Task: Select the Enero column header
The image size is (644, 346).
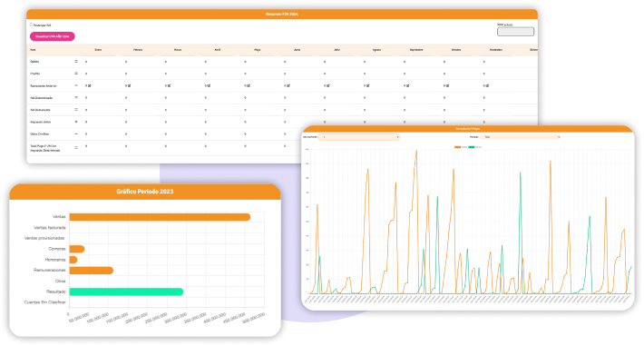Action: pyautogui.click(x=98, y=50)
